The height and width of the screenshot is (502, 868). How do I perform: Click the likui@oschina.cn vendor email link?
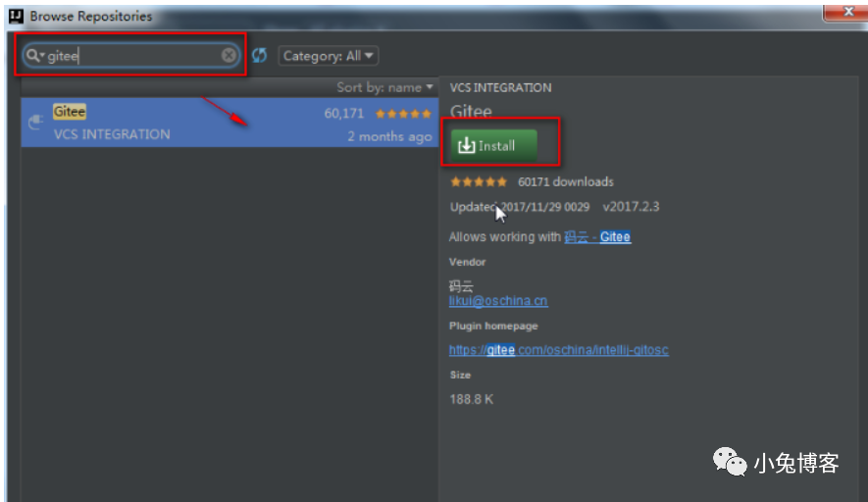tap(498, 301)
